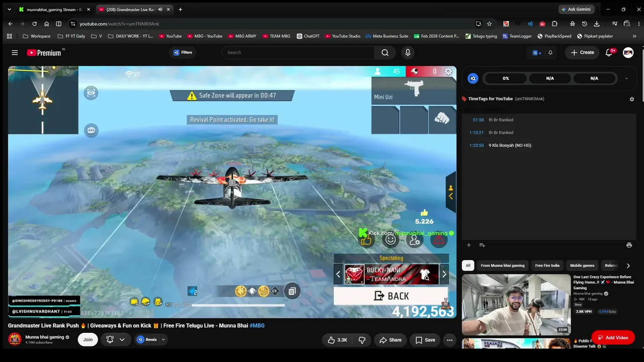The image size is (644, 362).
Task: Select the All category chip
Action: pos(468,265)
